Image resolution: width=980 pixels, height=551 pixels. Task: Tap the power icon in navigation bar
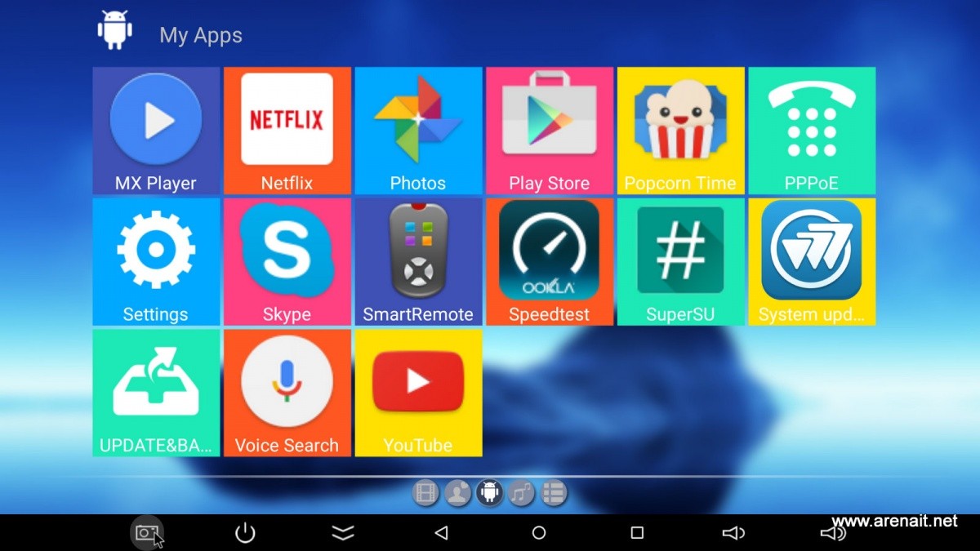[x=245, y=533]
